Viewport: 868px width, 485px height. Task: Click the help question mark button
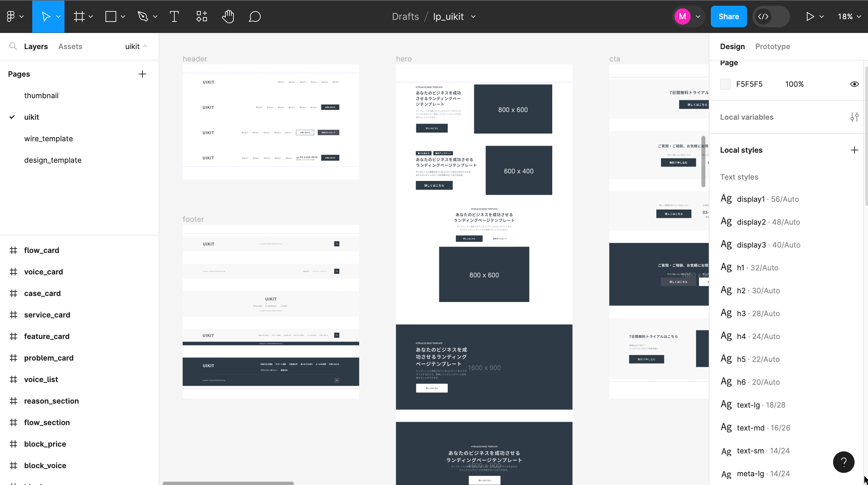(843, 462)
